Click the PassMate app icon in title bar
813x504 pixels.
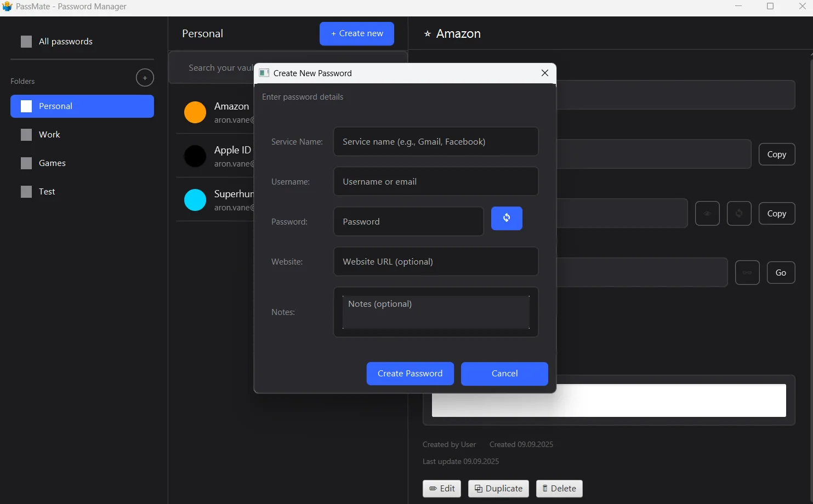(x=7, y=7)
